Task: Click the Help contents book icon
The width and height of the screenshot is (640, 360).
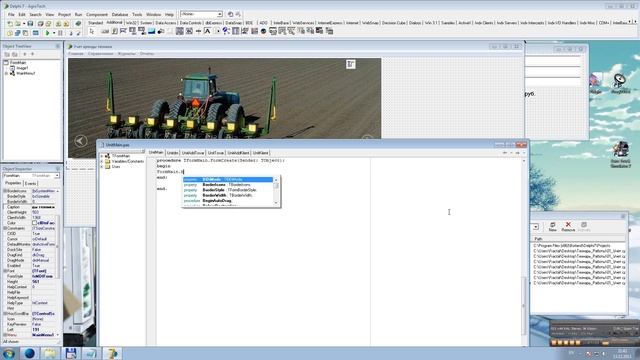Action: 78,24
